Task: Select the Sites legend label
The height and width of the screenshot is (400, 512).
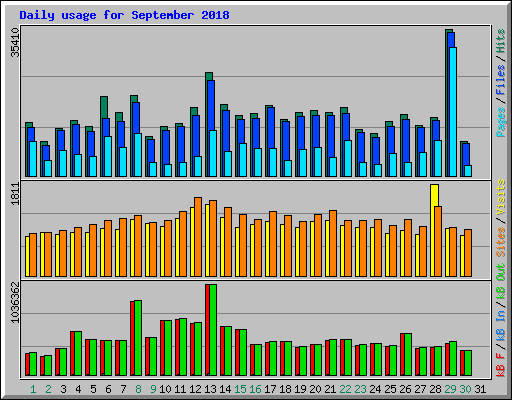Action: click(x=500, y=242)
